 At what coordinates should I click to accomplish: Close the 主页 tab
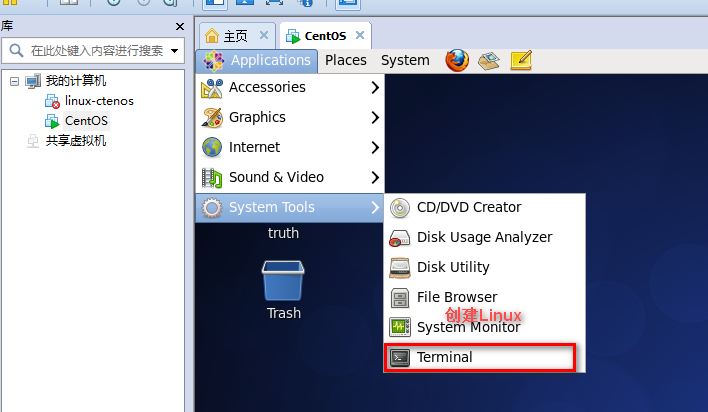[264, 35]
